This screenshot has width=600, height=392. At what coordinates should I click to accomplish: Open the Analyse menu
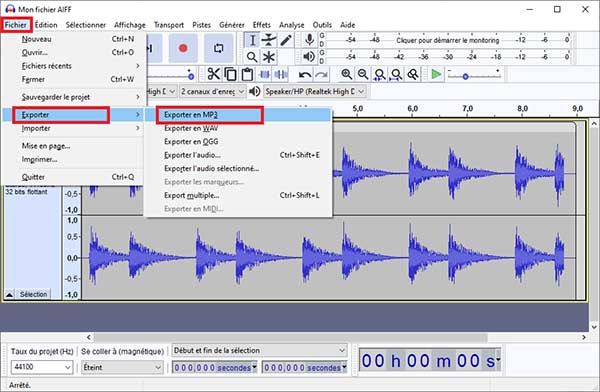[292, 25]
